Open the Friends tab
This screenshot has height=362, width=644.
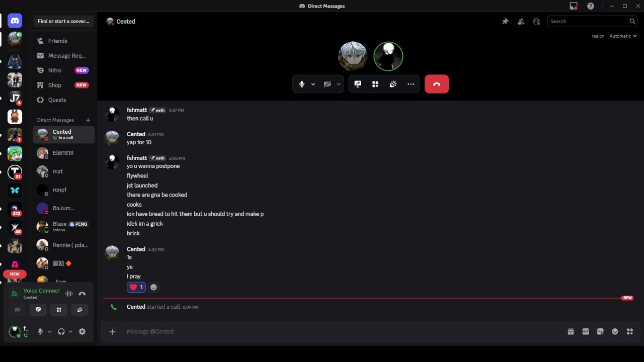[57, 41]
